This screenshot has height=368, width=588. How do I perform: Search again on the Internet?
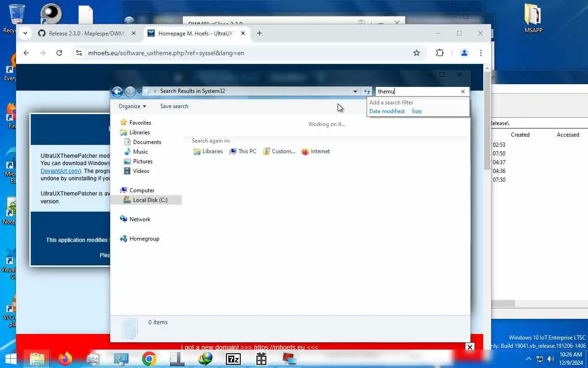tap(316, 151)
